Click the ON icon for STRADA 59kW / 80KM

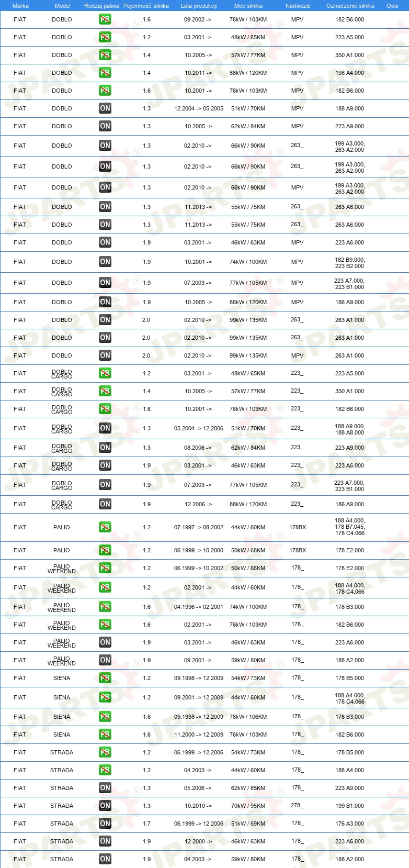tap(105, 859)
